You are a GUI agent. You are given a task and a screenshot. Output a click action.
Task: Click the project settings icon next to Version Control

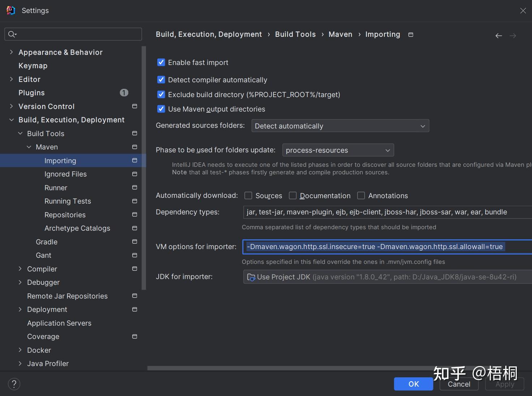(135, 106)
